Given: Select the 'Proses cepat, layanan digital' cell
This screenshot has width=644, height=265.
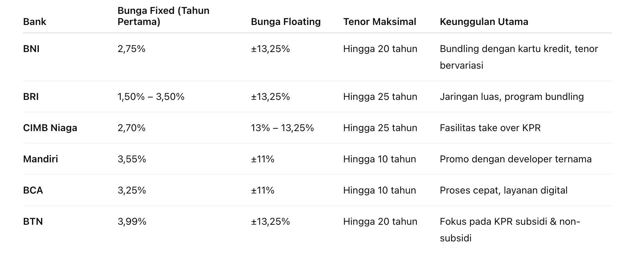Looking at the screenshot, I should [x=503, y=190].
